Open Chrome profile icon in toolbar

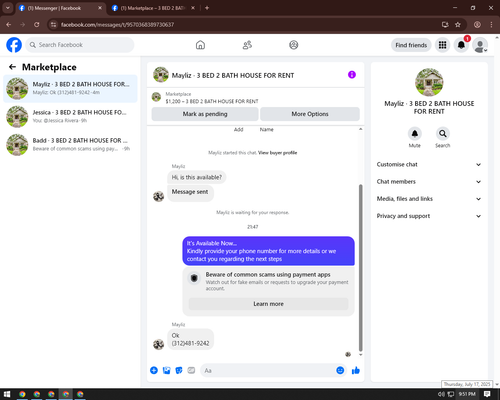(x=477, y=25)
